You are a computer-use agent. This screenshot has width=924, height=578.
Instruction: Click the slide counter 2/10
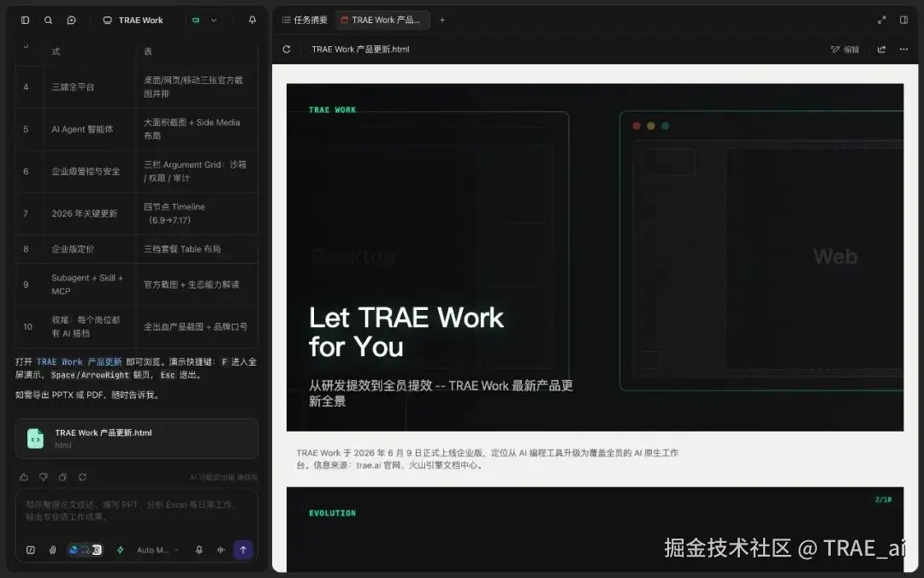point(883,499)
